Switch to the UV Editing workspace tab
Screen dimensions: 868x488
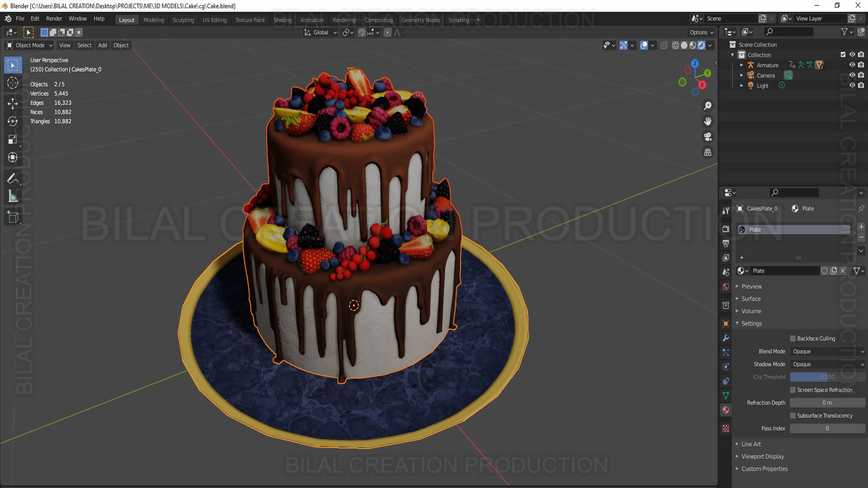click(215, 20)
